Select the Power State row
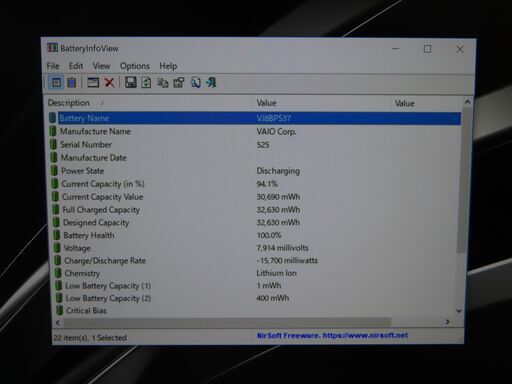Screen dimensions: 512x384 256,171
